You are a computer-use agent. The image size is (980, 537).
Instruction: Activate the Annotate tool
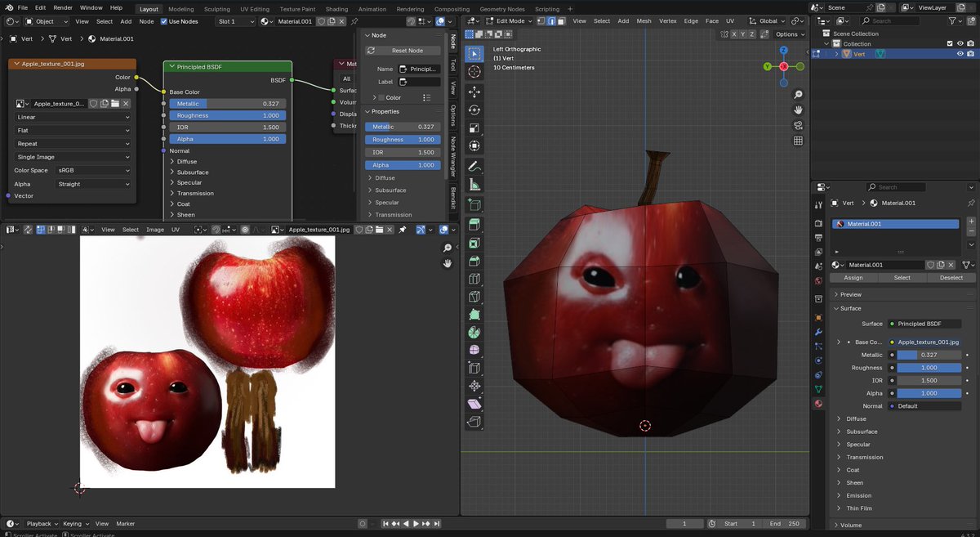(474, 167)
